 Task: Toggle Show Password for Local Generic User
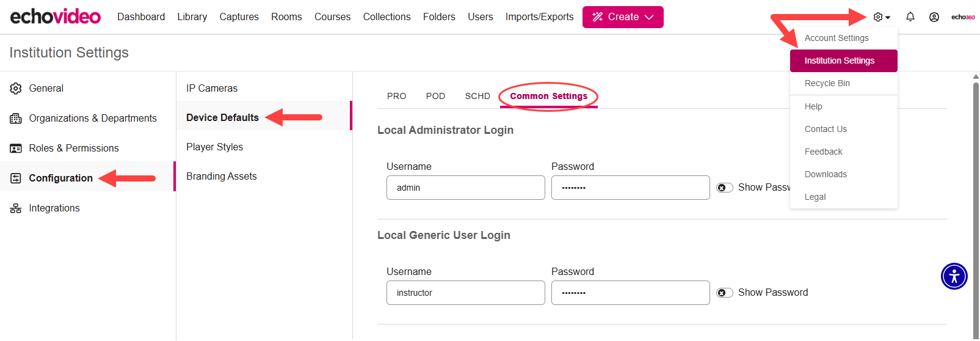(725, 293)
